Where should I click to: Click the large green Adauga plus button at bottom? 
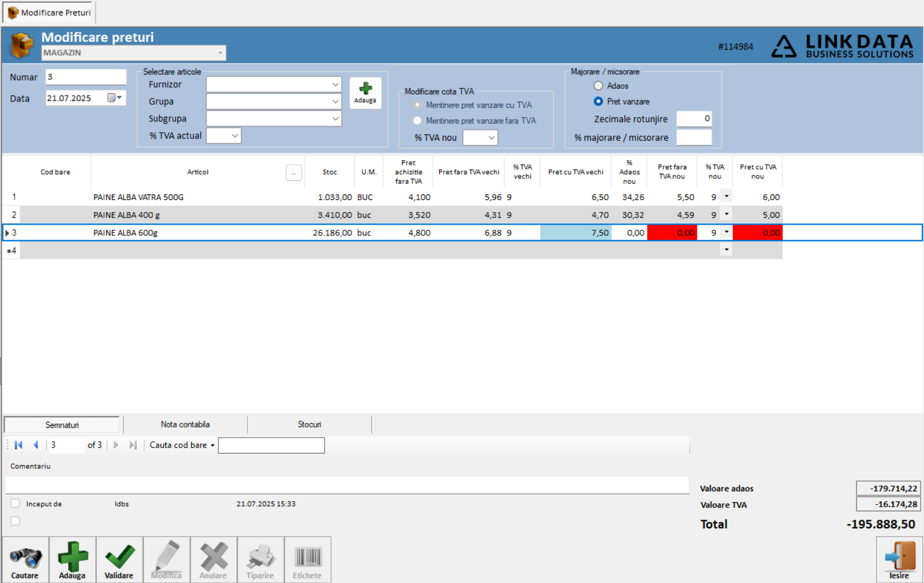click(72, 560)
